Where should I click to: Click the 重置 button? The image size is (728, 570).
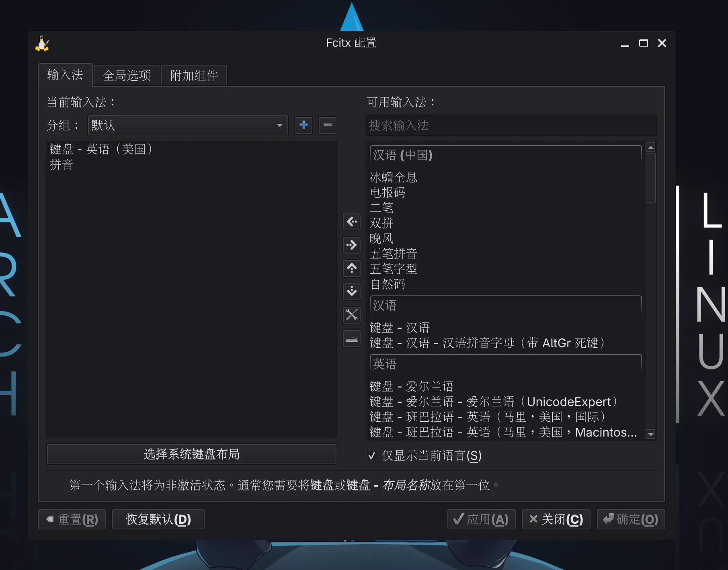point(72,519)
